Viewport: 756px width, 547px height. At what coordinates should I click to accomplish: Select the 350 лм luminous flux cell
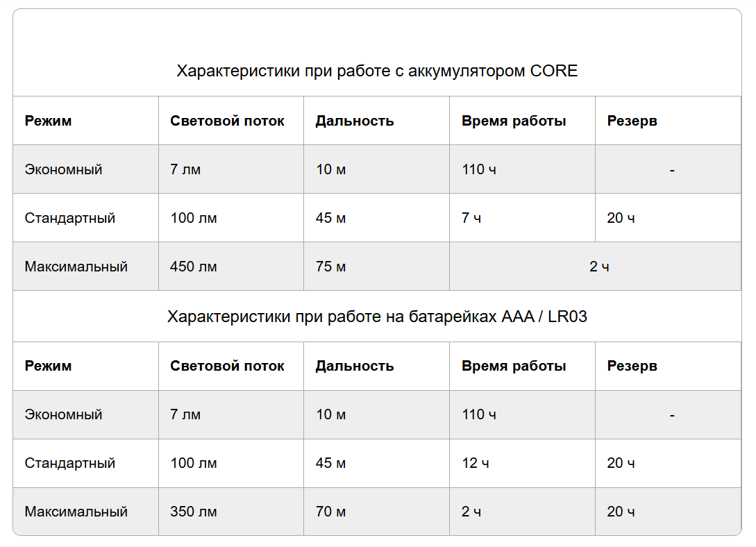coord(194,512)
